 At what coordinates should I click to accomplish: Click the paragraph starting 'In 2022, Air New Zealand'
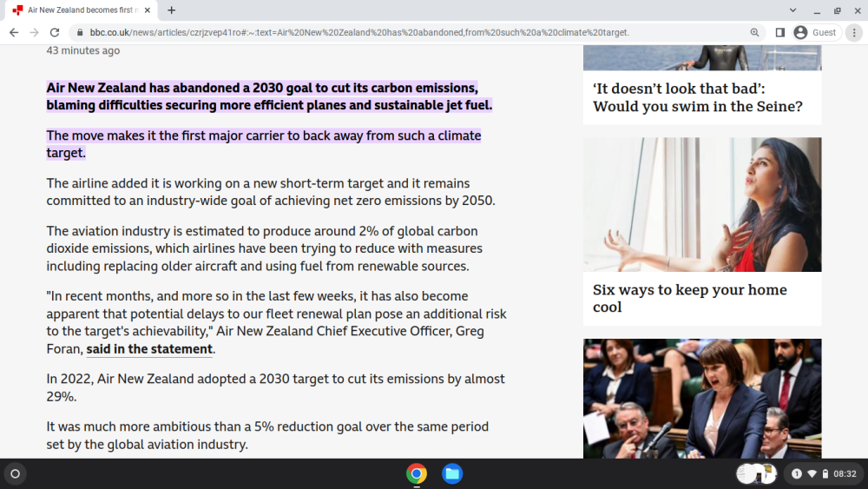pyautogui.click(x=276, y=387)
